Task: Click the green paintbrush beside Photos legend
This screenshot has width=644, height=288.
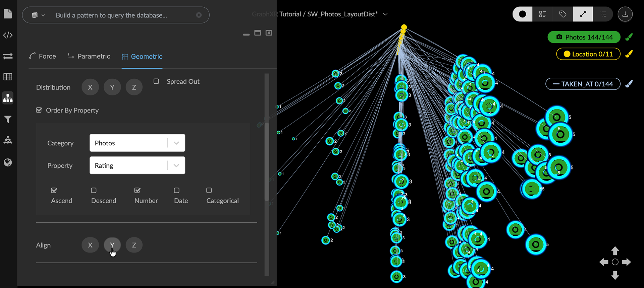Action: 629,37
